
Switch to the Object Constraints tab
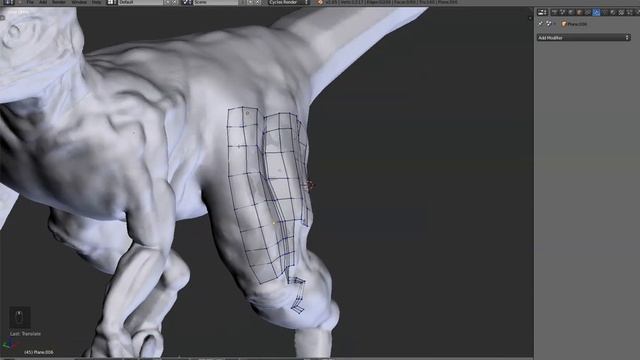pyautogui.click(x=588, y=13)
